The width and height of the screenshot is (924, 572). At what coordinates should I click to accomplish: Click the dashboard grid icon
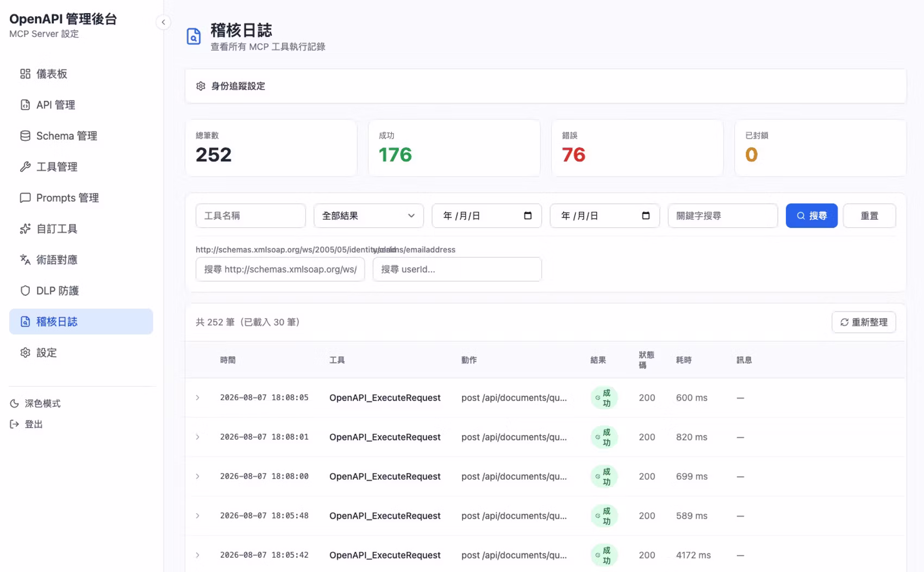(25, 74)
